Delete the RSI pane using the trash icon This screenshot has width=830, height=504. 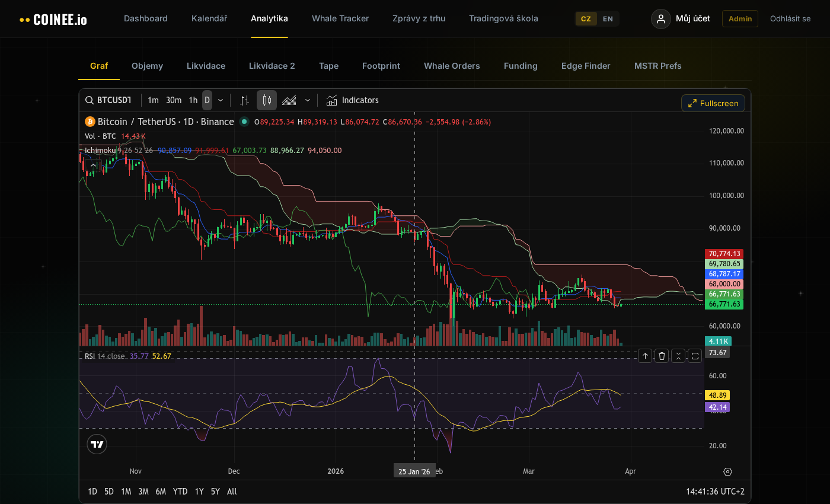pyautogui.click(x=662, y=356)
